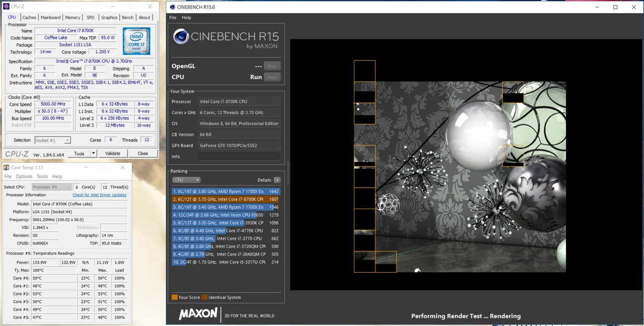Select the Core i7-3770 ranking entry
The image size is (644, 326).
[x=226, y=238]
